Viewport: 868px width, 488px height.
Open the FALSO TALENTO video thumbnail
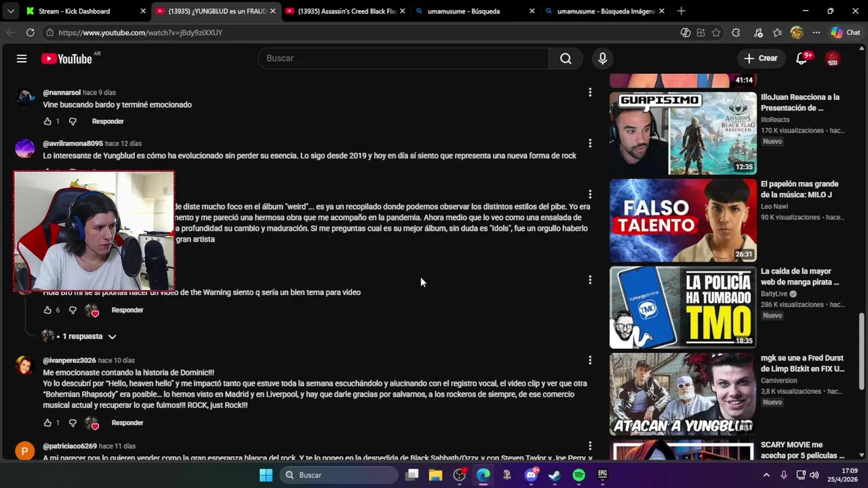pyautogui.click(x=683, y=220)
